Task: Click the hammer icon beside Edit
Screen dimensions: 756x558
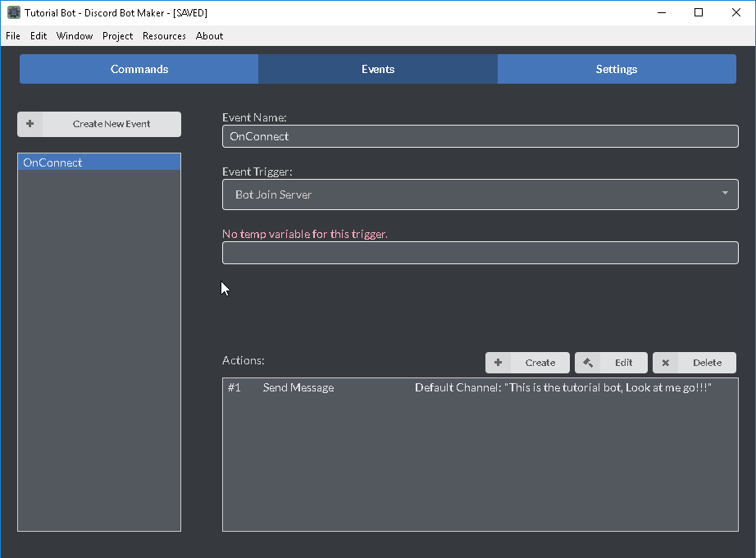Action: pos(588,363)
